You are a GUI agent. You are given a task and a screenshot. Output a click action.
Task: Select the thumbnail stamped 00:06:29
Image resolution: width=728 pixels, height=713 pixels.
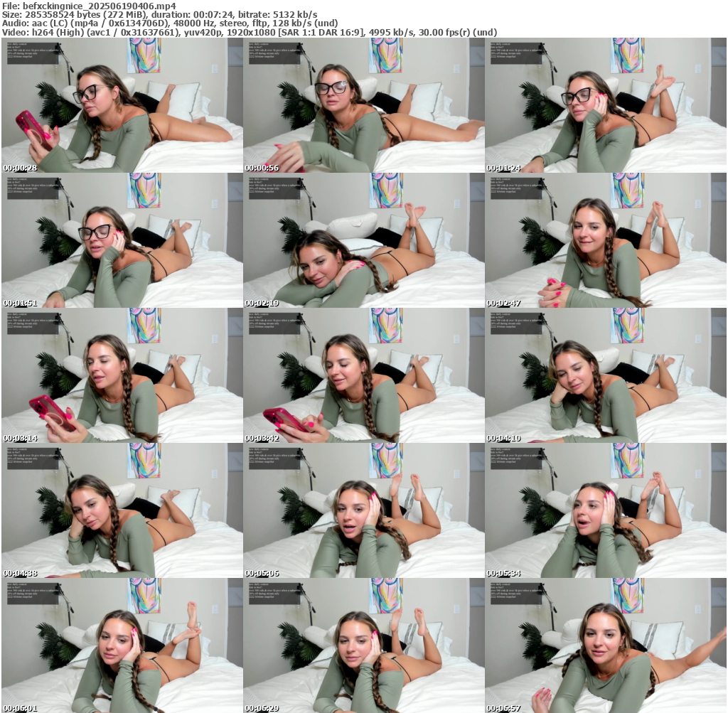point(364,645)
